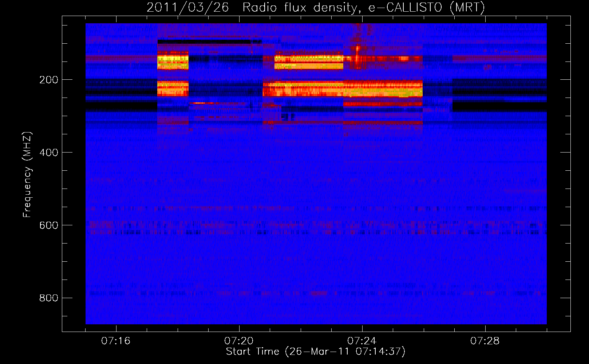Click the 600 frequency tick label

tap(49, 225)
